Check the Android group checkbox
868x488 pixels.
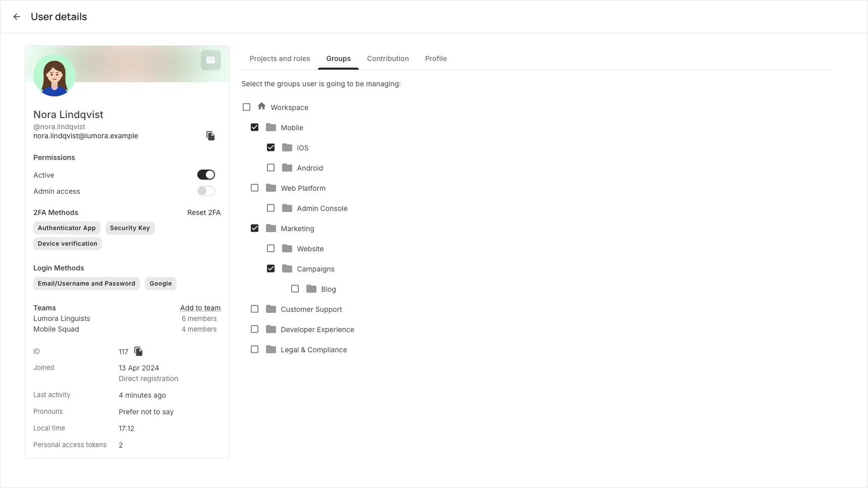(x=270, y=168)
